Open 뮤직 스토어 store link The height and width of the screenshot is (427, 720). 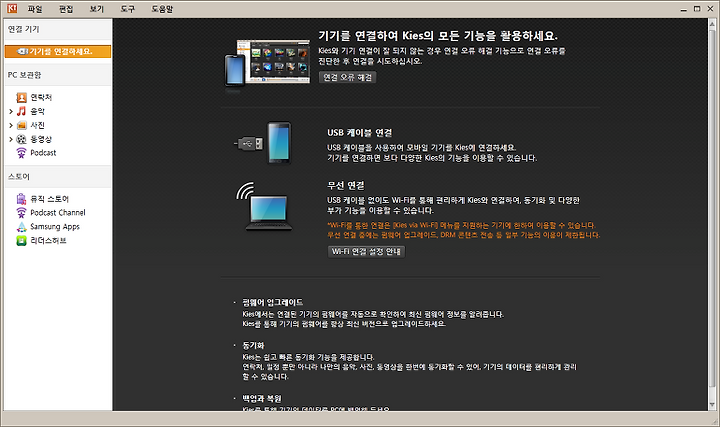(50, 199)
